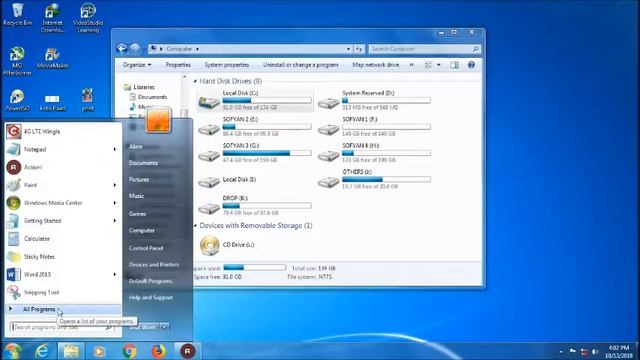Select Local Disk (I:) drive icon
Screen dimensions: 640x360
(209, 181)
